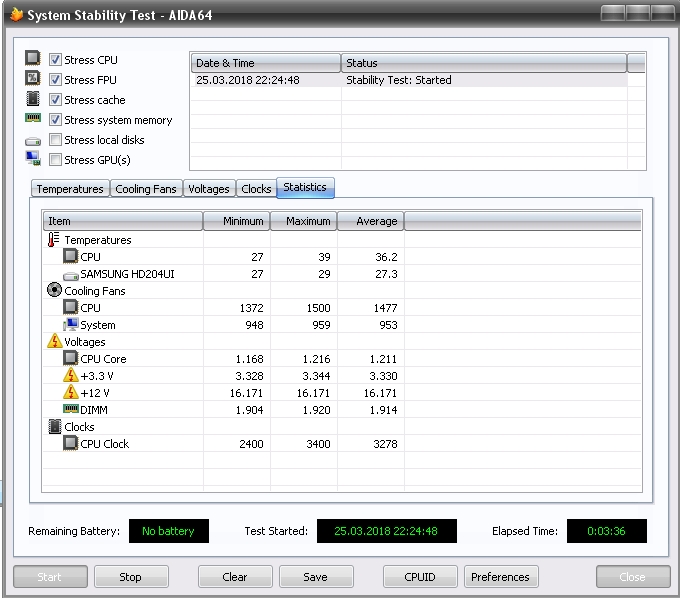Image resolution: width=680 pixels, height=598 pixels.
Task: Click the CPU temperature average 36.2
Action: [386, 257]
